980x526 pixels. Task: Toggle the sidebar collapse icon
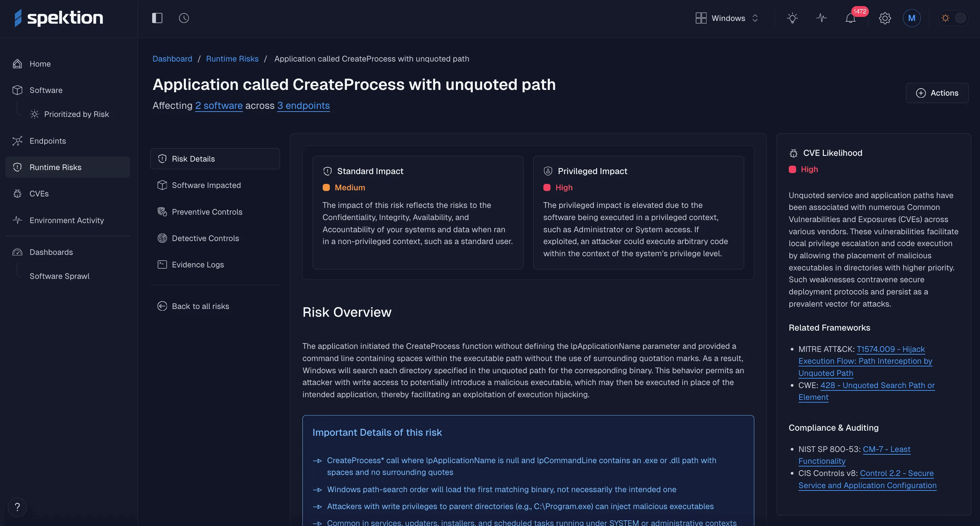pyautogui.click(x=157, y=18)
